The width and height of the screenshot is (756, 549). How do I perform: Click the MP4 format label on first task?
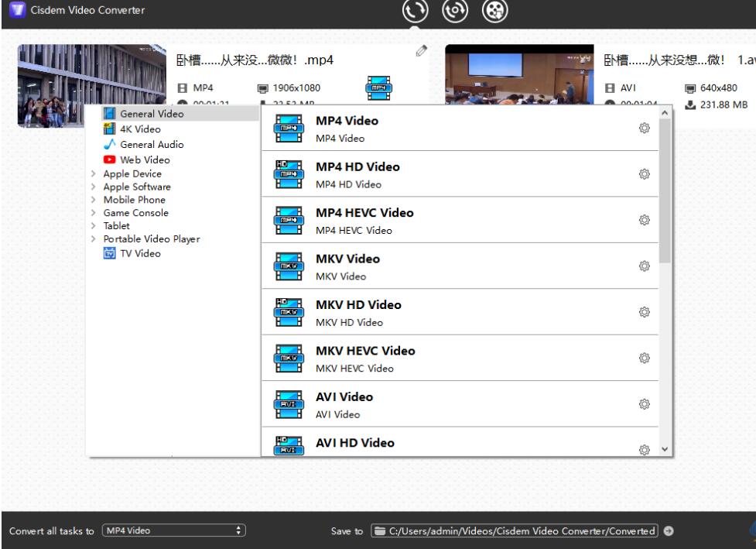pos(203,87)
